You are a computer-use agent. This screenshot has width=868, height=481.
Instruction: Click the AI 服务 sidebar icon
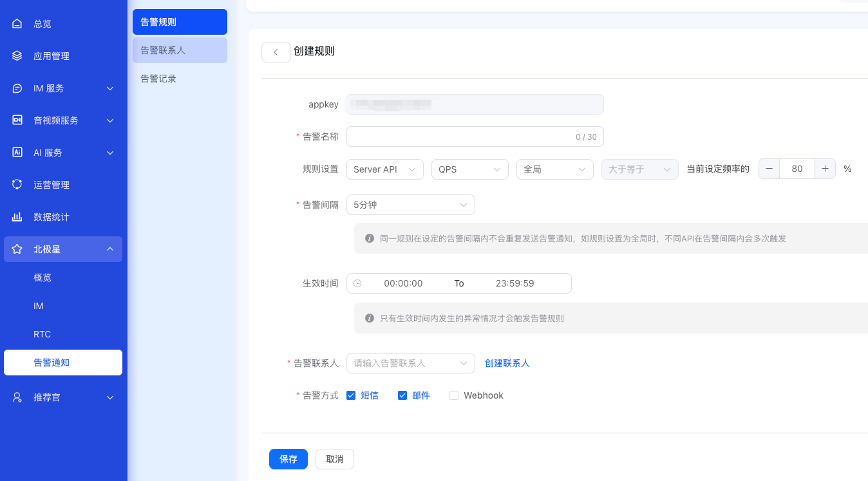coord(17,153)
